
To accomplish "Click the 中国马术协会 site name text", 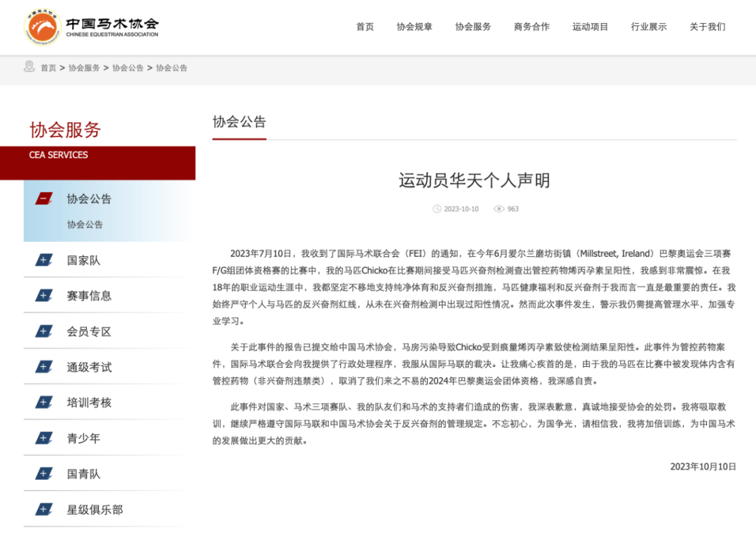I will coord(112,24).
